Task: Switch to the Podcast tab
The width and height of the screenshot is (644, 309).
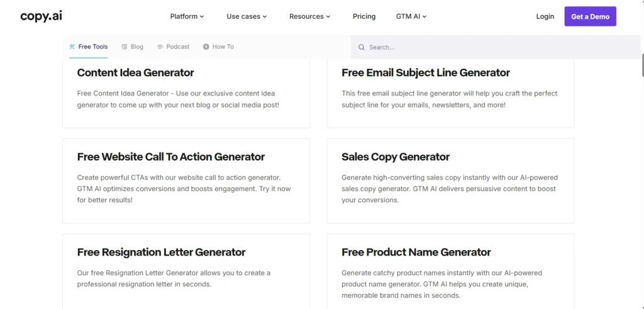Action: tap(177, 46)
